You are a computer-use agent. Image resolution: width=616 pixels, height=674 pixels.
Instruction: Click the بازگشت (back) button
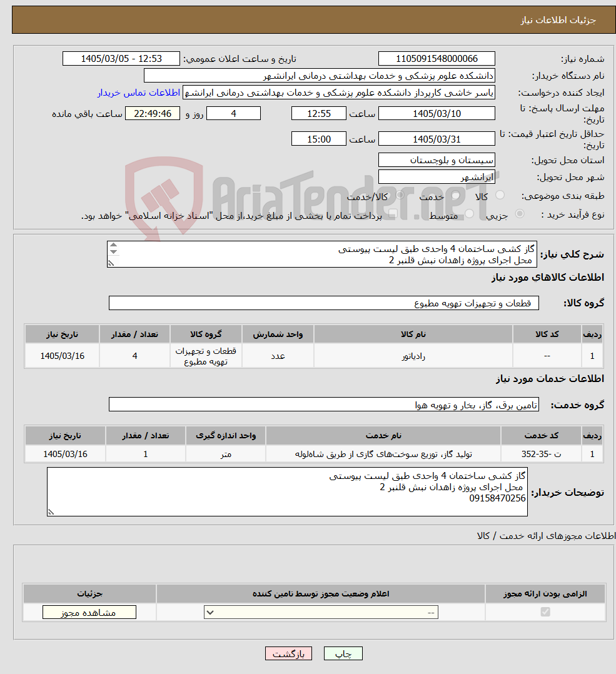coord(288,653)
